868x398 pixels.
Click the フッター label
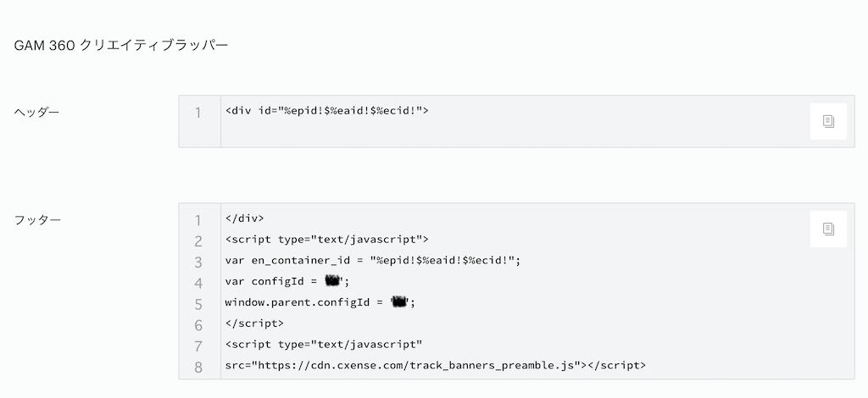(37, 220)
